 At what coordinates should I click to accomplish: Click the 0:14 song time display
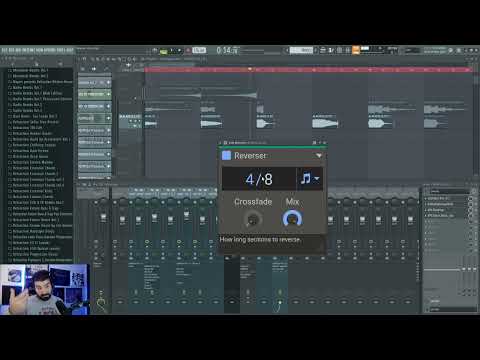tap(227, 50)
